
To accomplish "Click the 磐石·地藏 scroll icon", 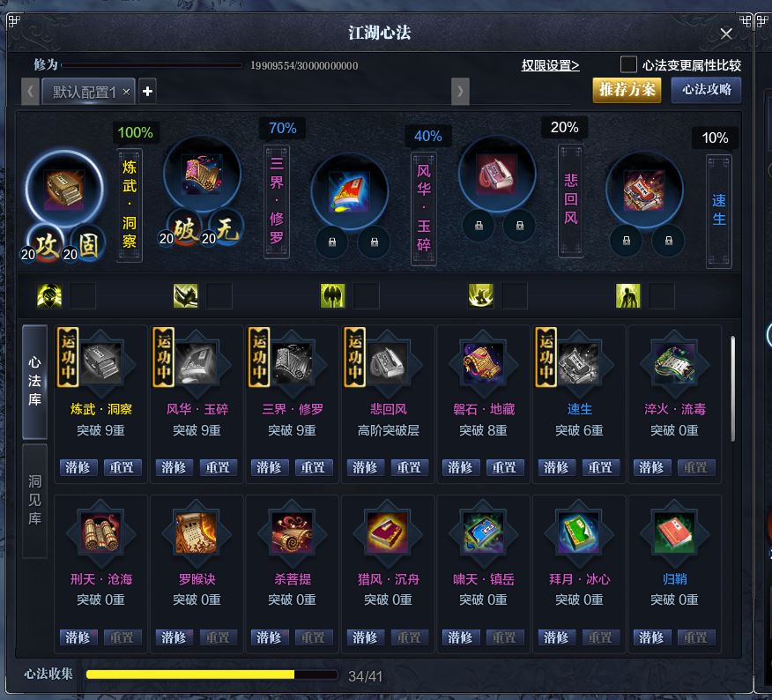I will pos(484,363).
